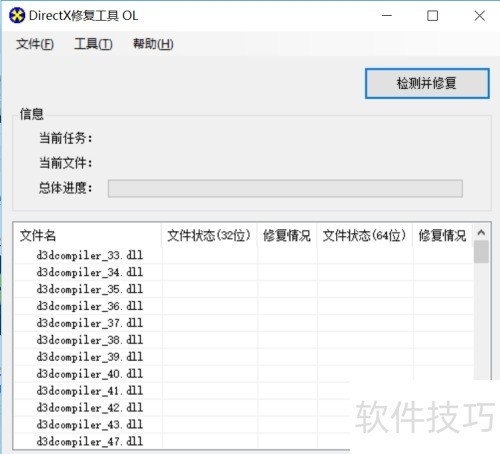Start scan with 检测并修复 button
This screenshot has height=454, width=500.
[x=427, y=83]
